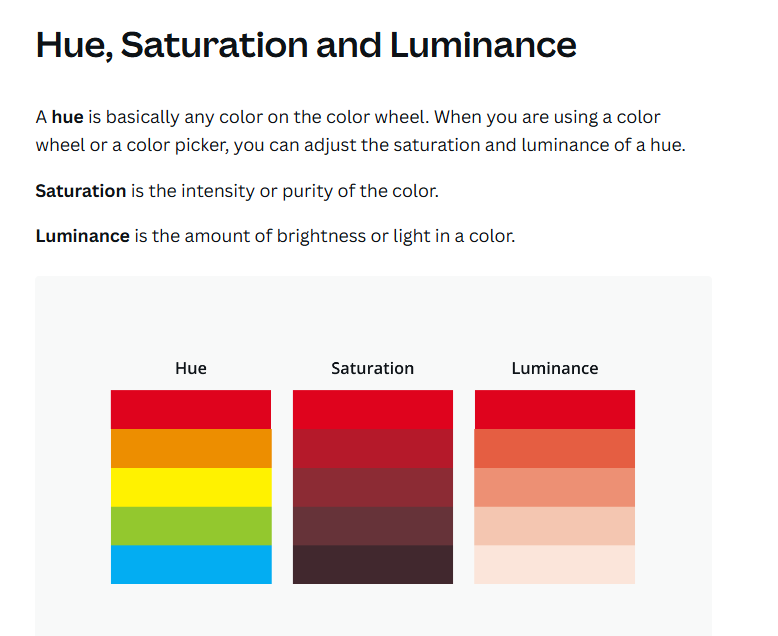
Task: Select top red swatch in Saturation column
Action: pos(373,409)
